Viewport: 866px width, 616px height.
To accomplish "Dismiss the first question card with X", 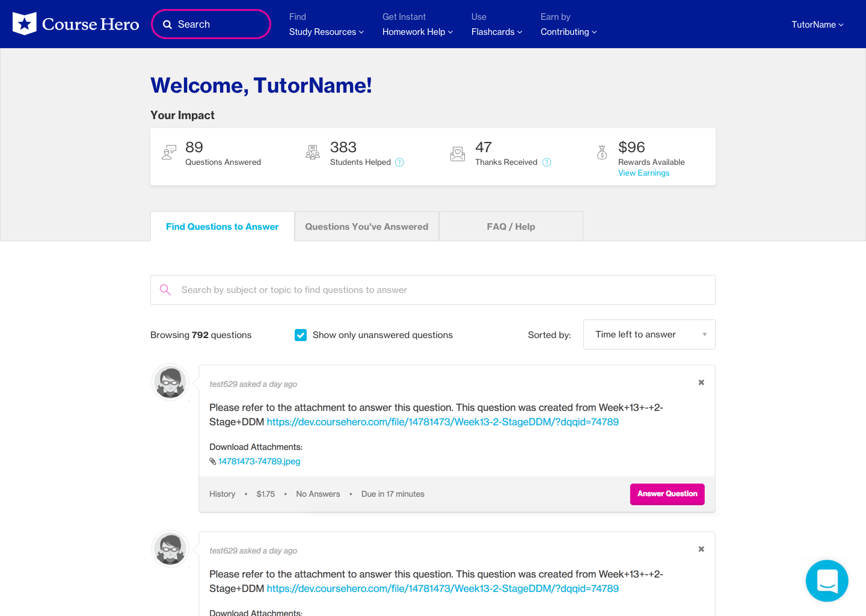I will [701, 383].
